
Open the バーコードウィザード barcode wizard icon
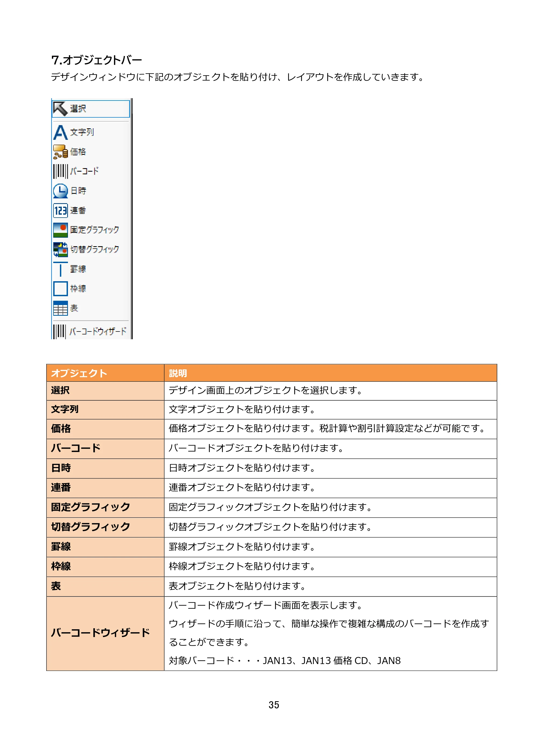(x=60, y=331)
